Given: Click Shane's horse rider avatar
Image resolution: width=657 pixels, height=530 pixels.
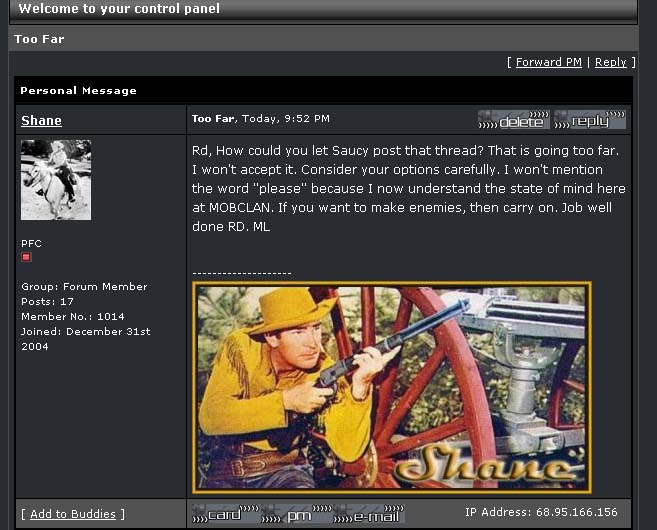Looking at the screenshot, I should (56, 180).
